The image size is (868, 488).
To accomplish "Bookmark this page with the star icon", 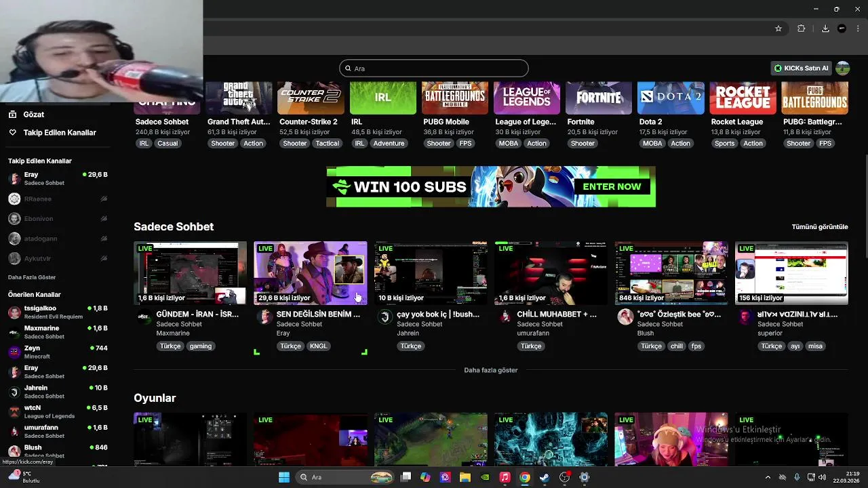I will pyautogui.click(x=778, y=28).
